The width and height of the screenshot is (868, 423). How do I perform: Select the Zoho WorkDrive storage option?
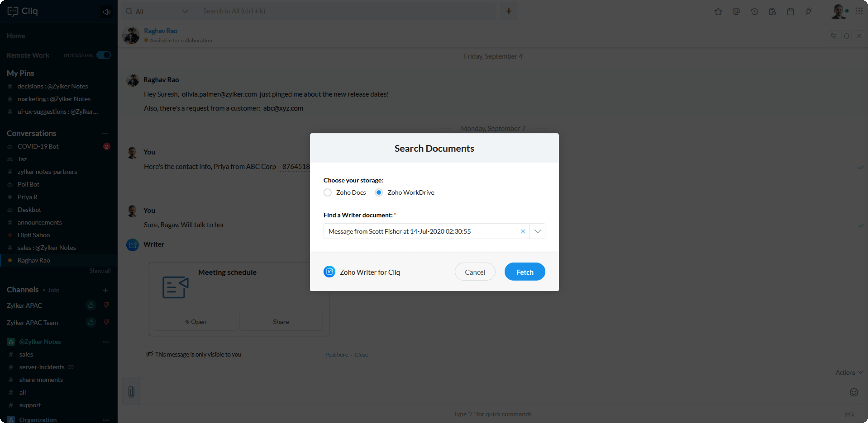pyautogui.click(x=379, y=192)
